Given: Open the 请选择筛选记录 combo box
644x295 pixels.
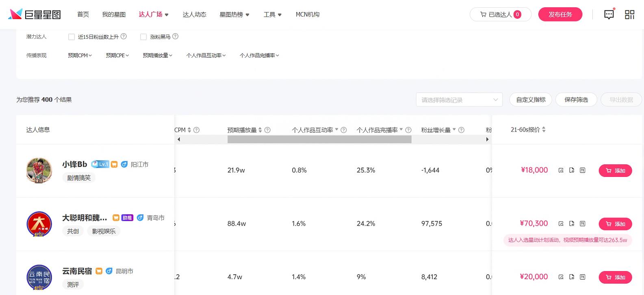Looking at the screenshot, I should (459, 100).
